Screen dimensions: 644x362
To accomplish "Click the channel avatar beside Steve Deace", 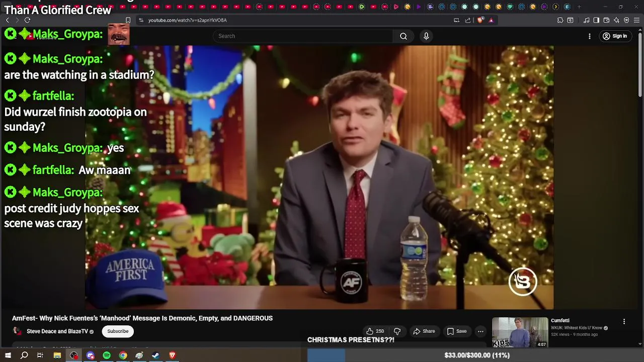I will 17,331.
